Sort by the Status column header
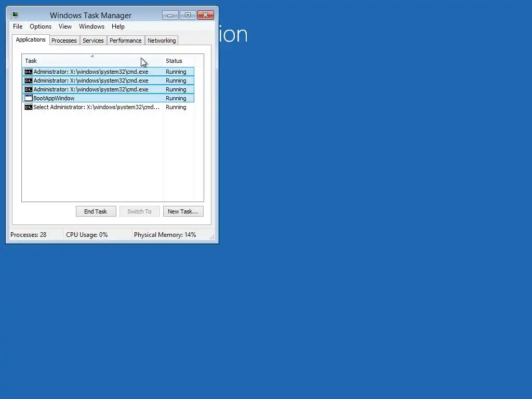This screenshot has width=532, height=399. click(x=178, y=61)
